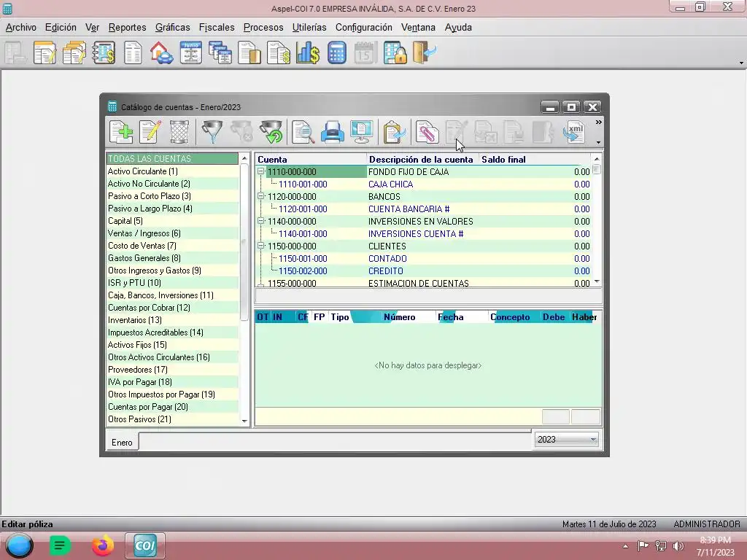Open the policy edit icon in main toolbar
Viewport: 747px width, 560px height.
44,52
